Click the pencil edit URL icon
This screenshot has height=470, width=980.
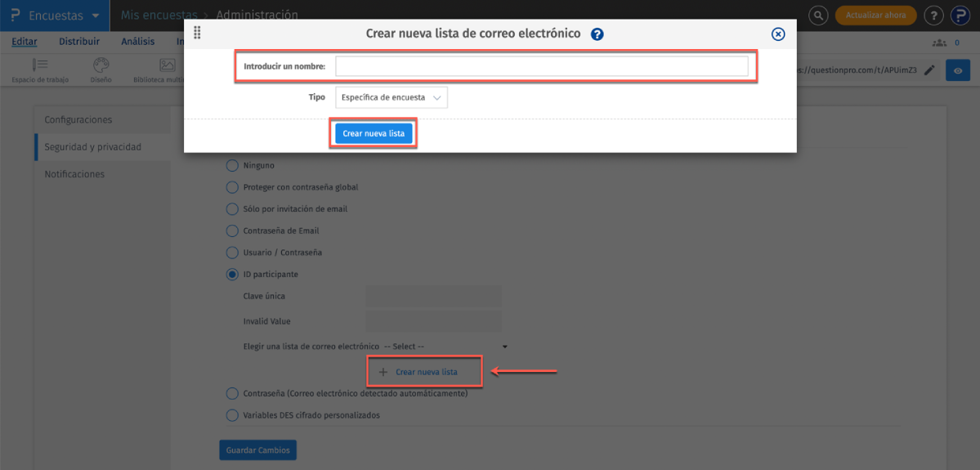[x=929, y=70]
